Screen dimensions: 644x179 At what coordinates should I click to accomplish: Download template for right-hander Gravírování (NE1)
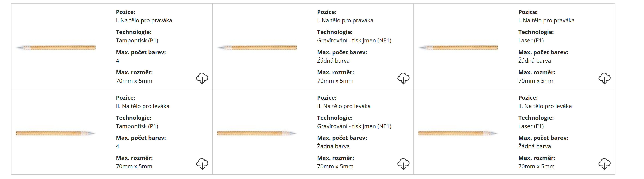pos(403,78)
